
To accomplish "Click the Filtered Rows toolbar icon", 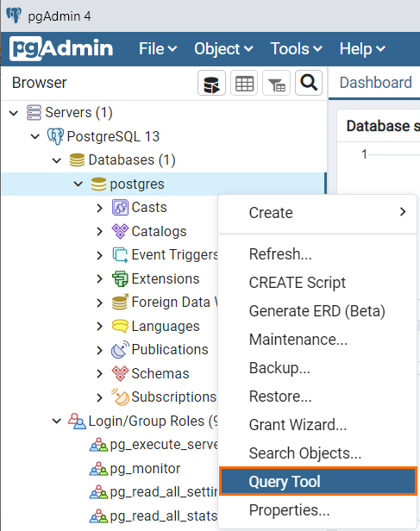I will (276, 83).
